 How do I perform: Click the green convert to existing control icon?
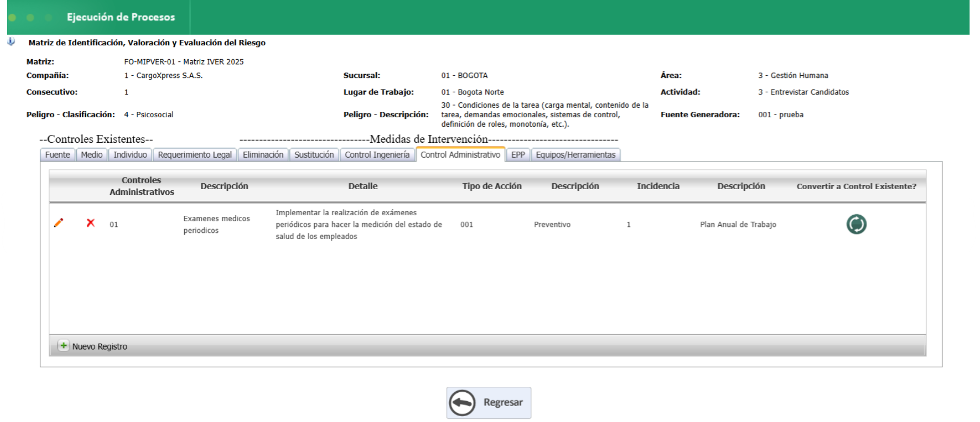[x=856, y=224]
